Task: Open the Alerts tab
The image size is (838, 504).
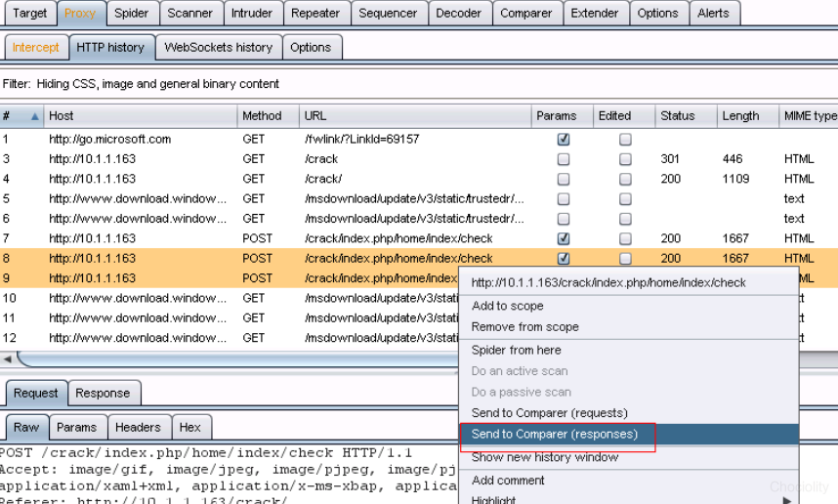Action: [714, 13]
